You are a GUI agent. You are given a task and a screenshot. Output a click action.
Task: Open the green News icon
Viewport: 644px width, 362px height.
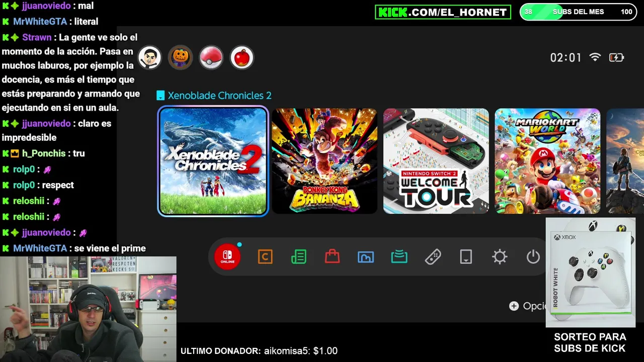click(299, 257)
